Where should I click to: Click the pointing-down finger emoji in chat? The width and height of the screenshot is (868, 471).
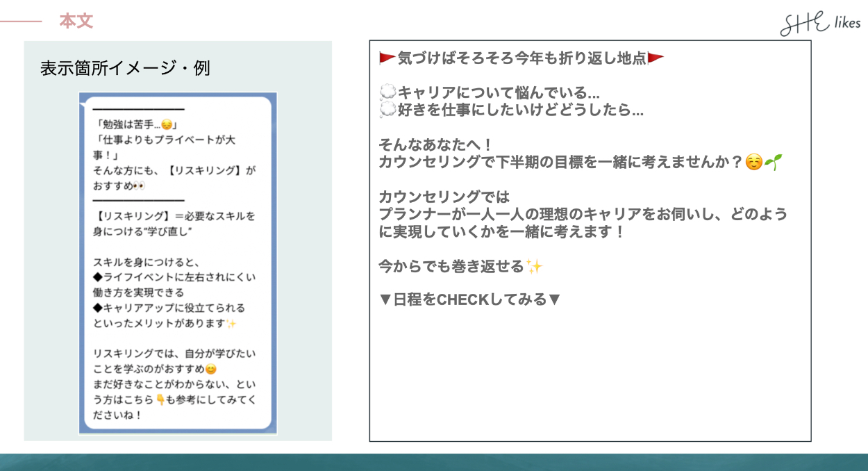[160, 399]
